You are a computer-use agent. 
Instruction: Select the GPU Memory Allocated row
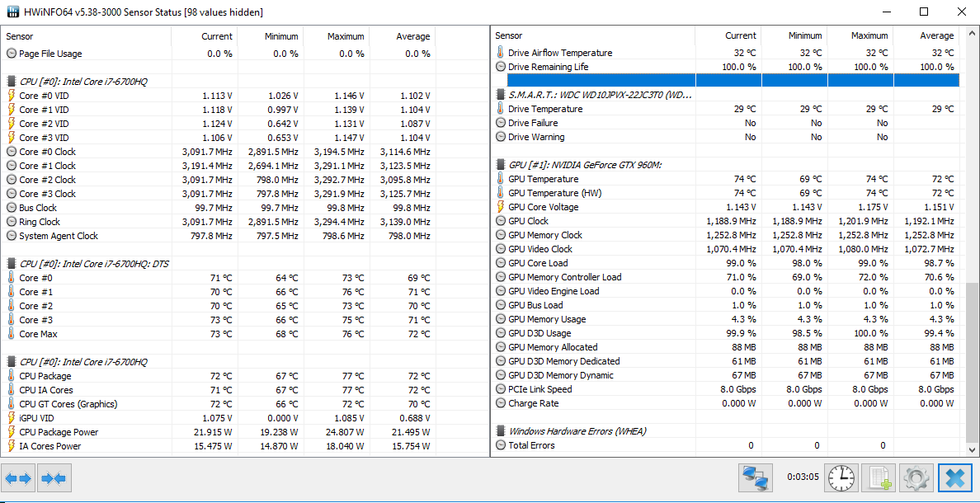tap(726, 347)
